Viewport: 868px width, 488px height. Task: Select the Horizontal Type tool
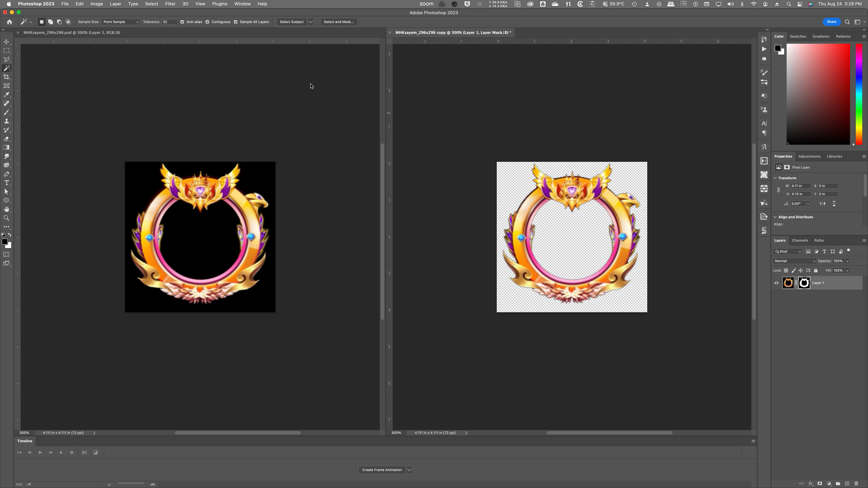click(x=6, y=183)
